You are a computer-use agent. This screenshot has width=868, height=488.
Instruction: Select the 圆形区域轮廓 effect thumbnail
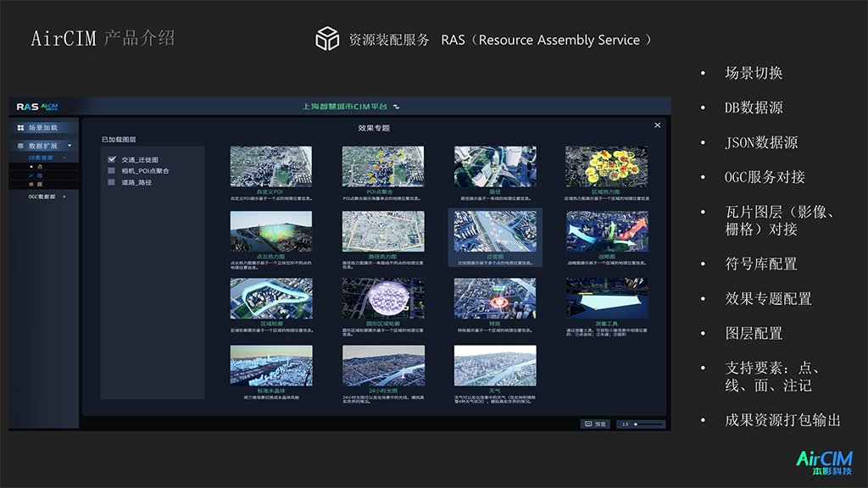pos(383,298)
